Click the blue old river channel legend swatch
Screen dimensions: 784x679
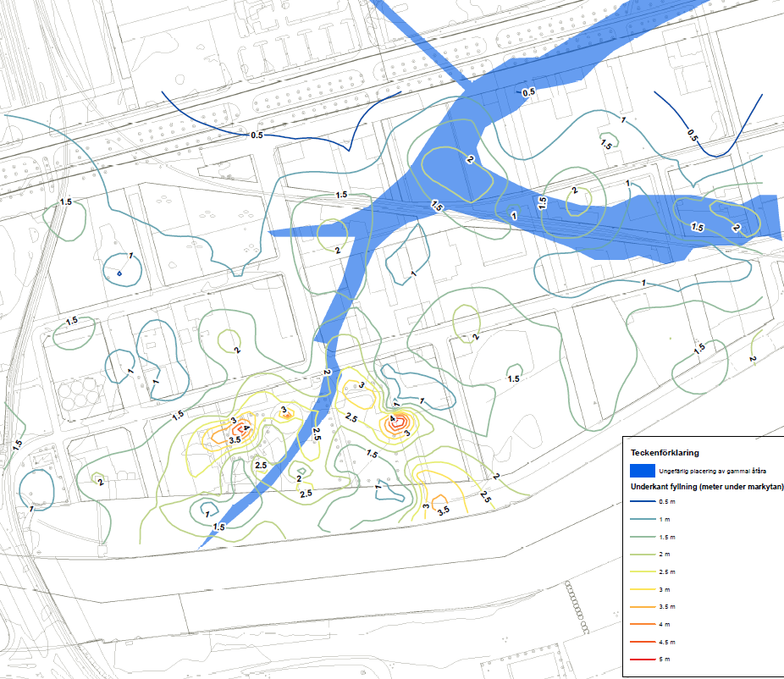point(643,471)
